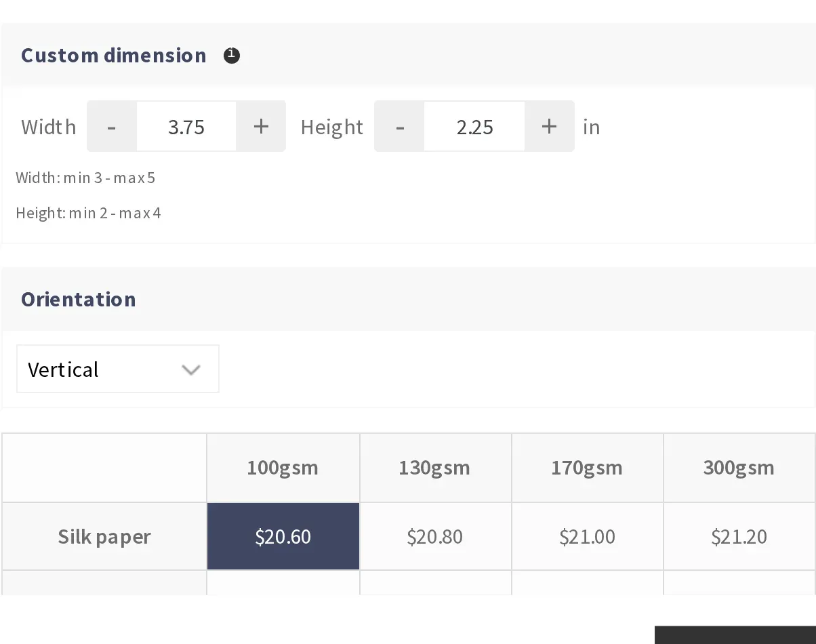Click the Orientation section heading

79,299
